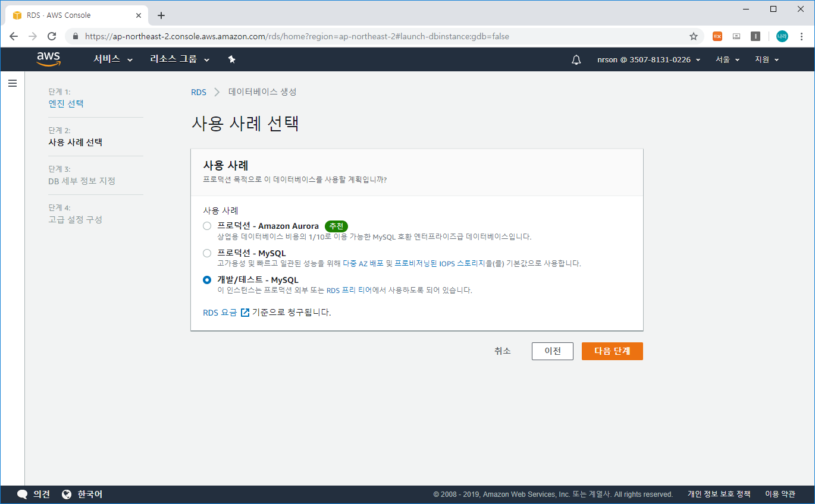The height and width of the screenshot is (504, 815).
Task: Select the RDS - AWS Console browser tab
Action: 77,15
